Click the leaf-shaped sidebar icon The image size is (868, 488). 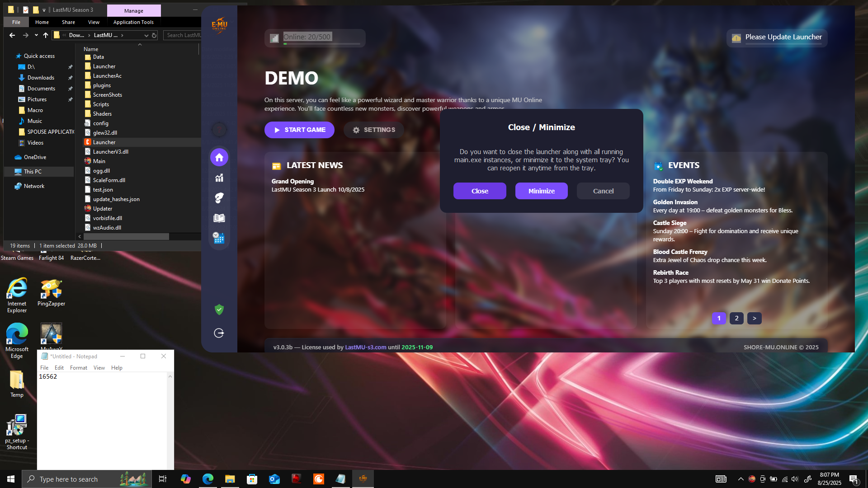[219, 198]
